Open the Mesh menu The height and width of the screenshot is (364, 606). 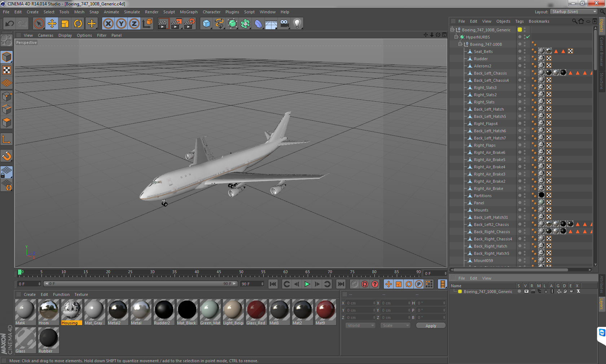[79, 12]
